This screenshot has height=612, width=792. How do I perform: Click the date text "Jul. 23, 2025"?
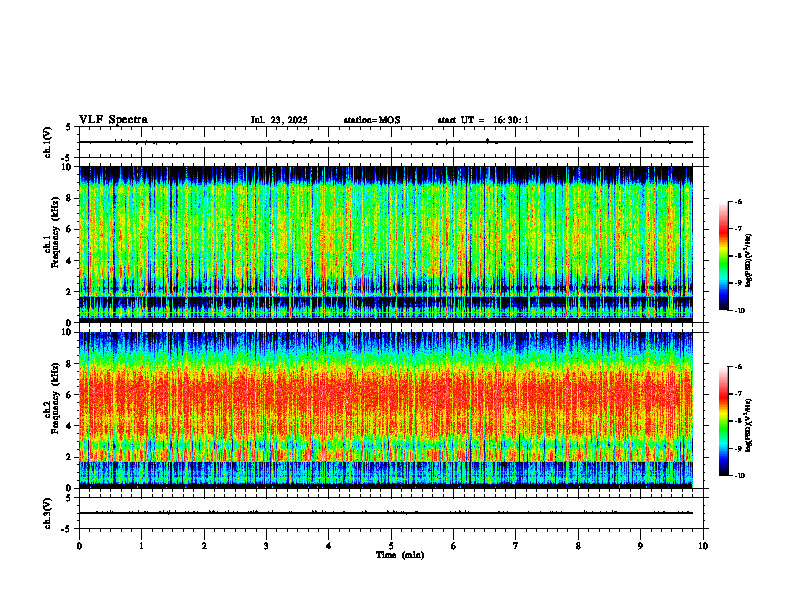[279, 120]
